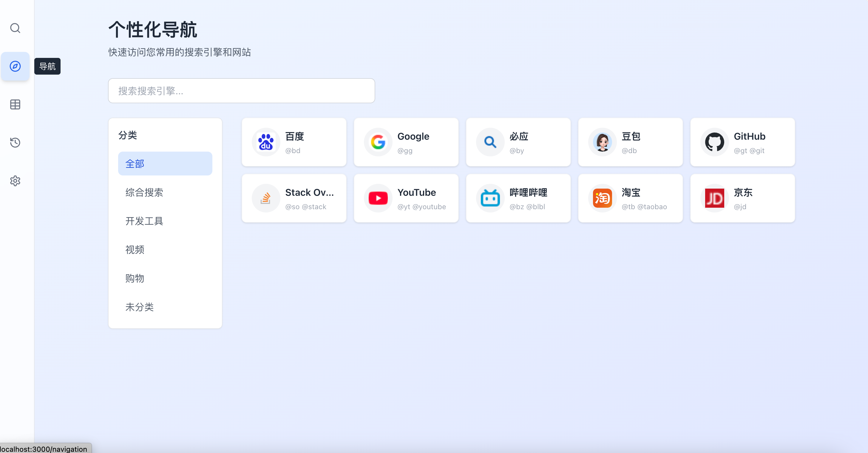868x453 pixels.
Task: Open the history clock icon in sidebar
Action: coord(15,143)
